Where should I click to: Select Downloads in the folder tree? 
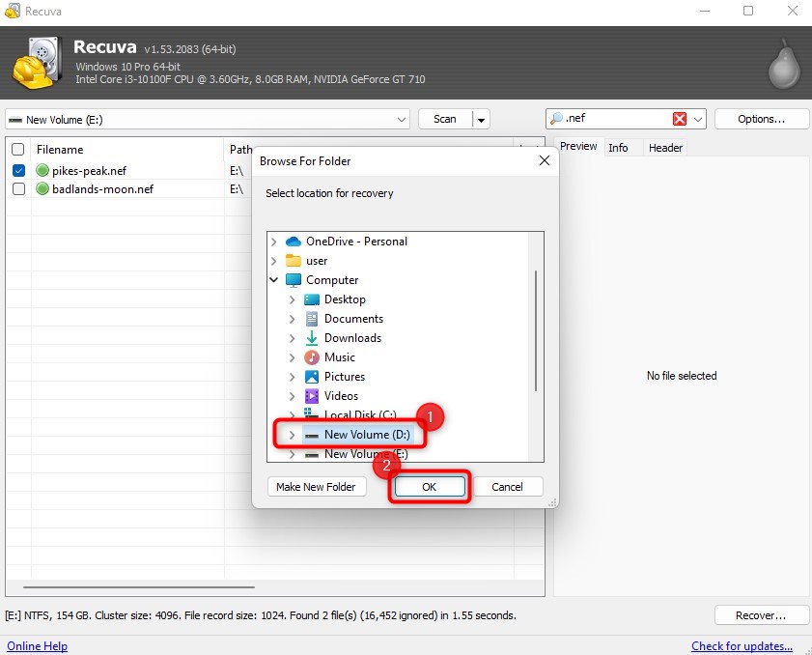352,338
